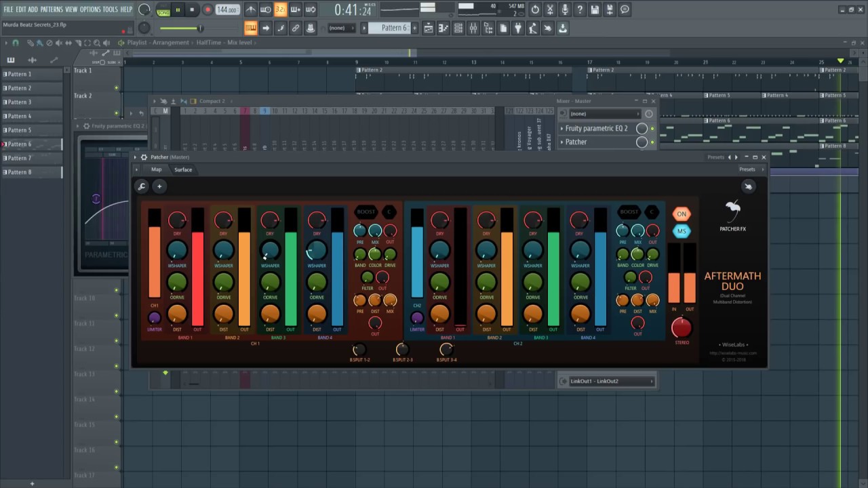Viewport: 868px width, 488px height.
Task: Toggle step edit arrow button
Action: (x=266, y=28)
